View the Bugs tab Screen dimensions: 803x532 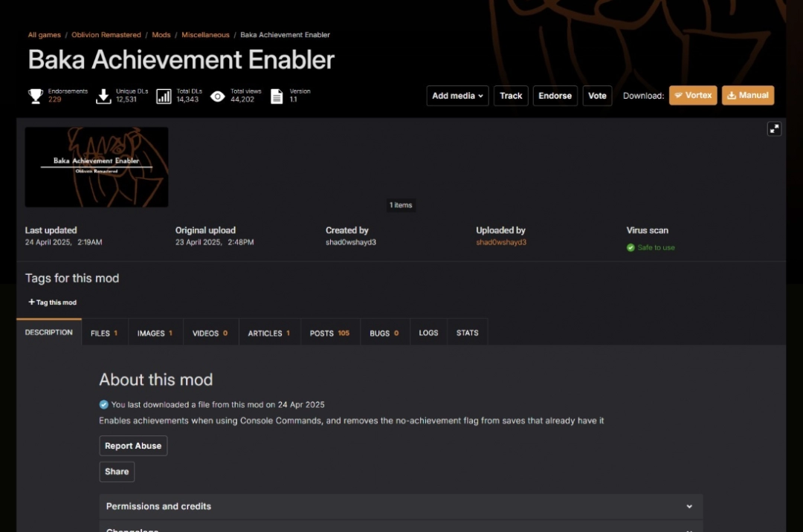point(384,333)
